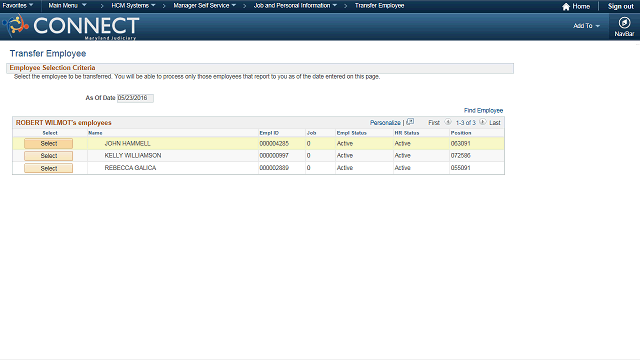The height and width of the screenshot is (360, 640).
Task: Expand Manager Self Service breadcrumb
Action: [204, 6]
